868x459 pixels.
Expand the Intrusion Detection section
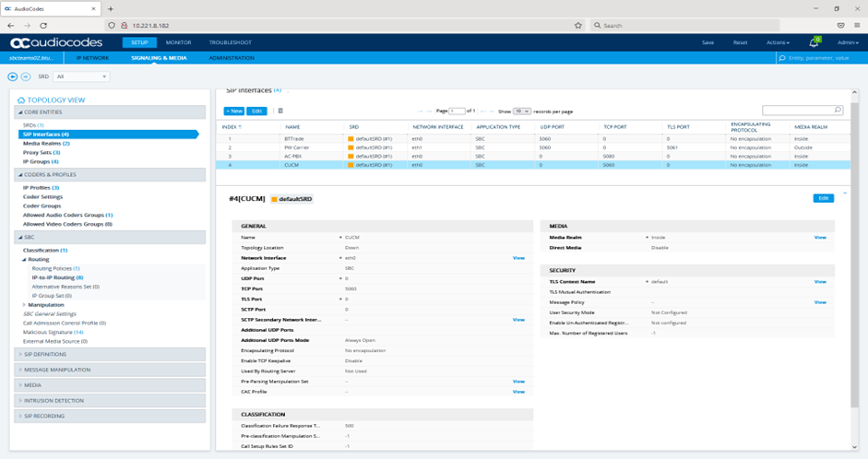tap(110, 401)
